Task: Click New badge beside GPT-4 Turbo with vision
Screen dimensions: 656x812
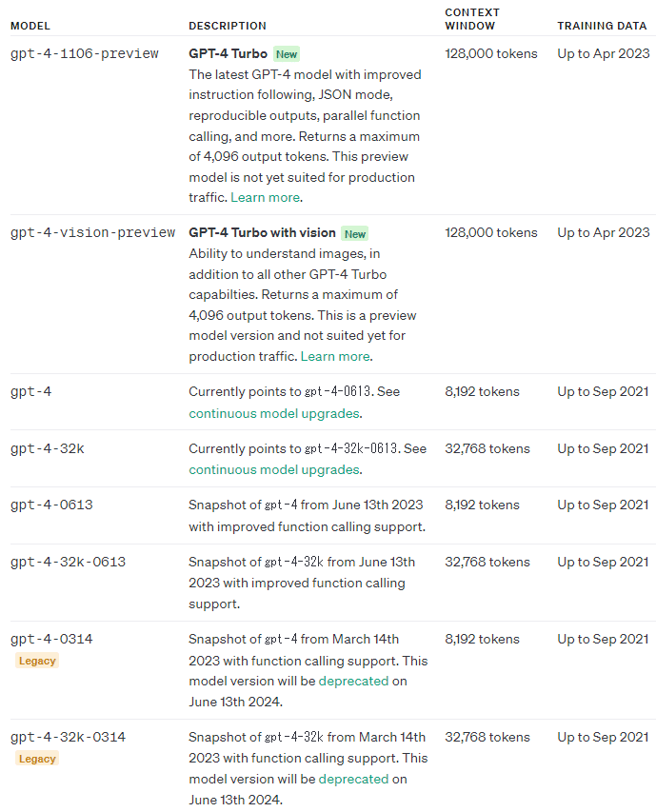Action: point(355,234)
